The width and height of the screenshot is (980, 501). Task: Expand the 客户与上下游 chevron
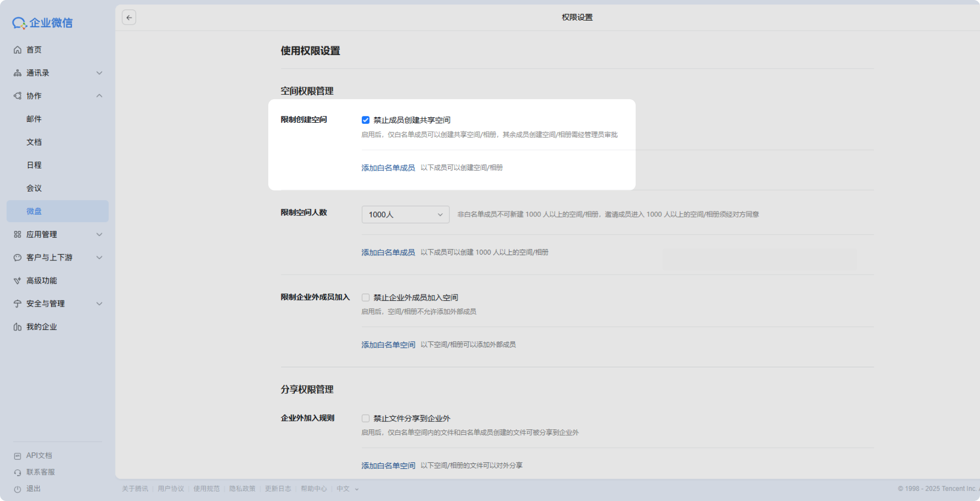(99, 257)
